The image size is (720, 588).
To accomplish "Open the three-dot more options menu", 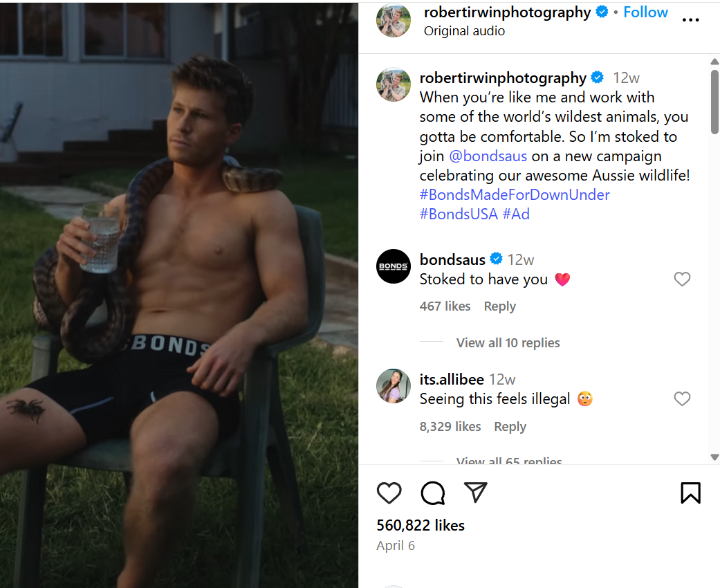I will tap(690, 20).
